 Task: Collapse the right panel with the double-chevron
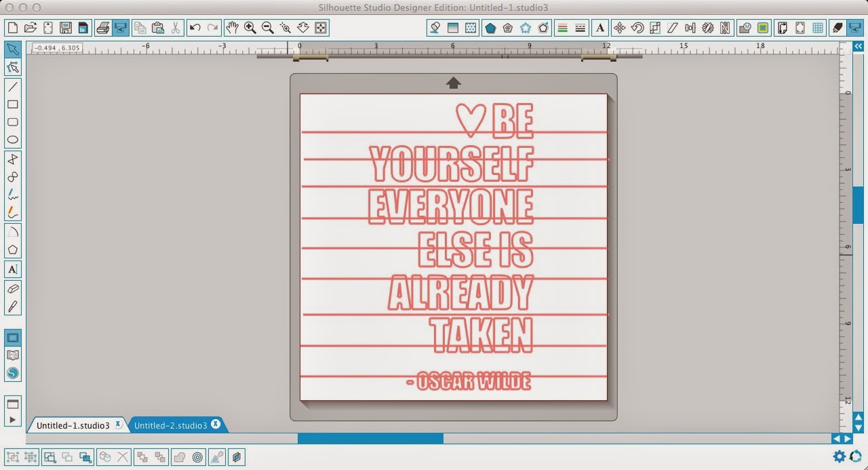[x=859, y=46]
